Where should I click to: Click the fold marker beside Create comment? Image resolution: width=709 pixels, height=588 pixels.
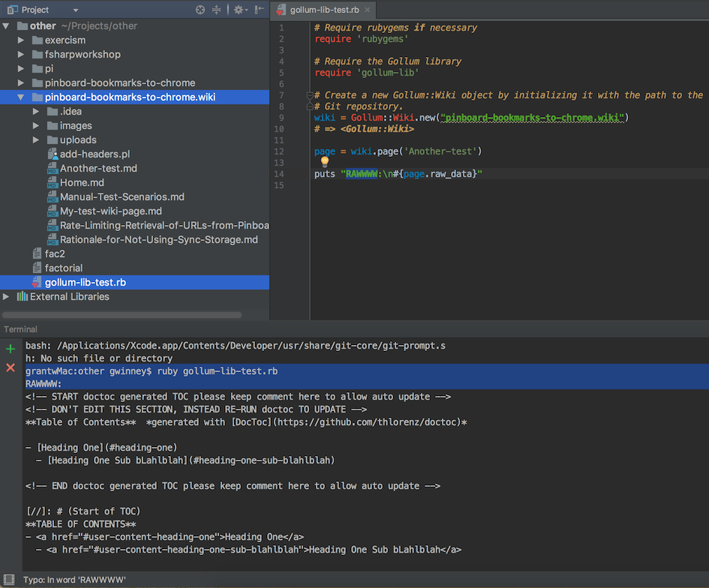click(309, 95)
